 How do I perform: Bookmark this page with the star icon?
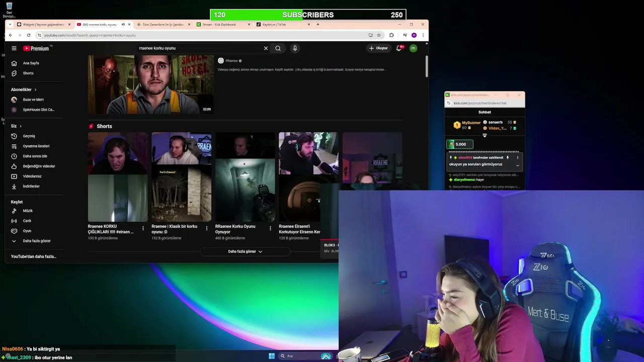pyautogui.click(x=379, y=35)
